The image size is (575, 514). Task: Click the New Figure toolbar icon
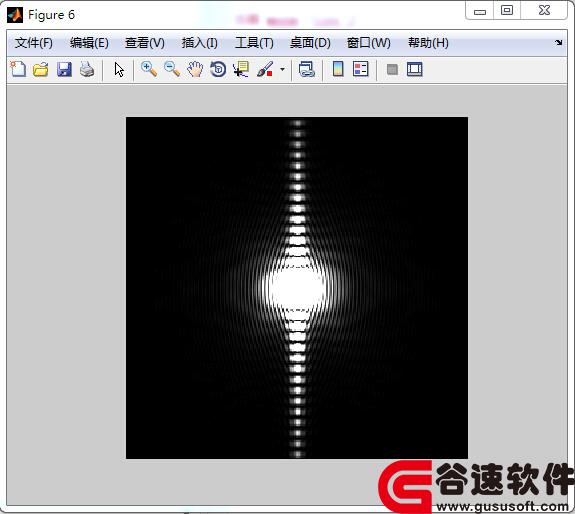coord(18,69)
